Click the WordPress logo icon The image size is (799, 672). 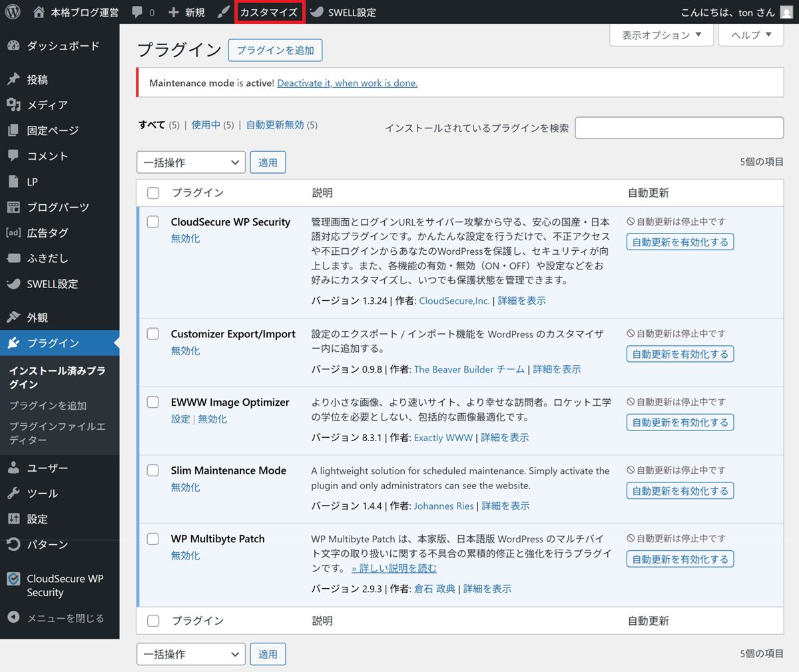(13, 12)
